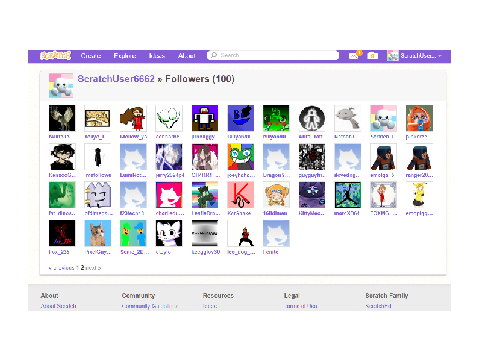The width and height of the screenshot is (480, 360).
Task: Open follower with black-and-white noise avatar
Action: 312,157
